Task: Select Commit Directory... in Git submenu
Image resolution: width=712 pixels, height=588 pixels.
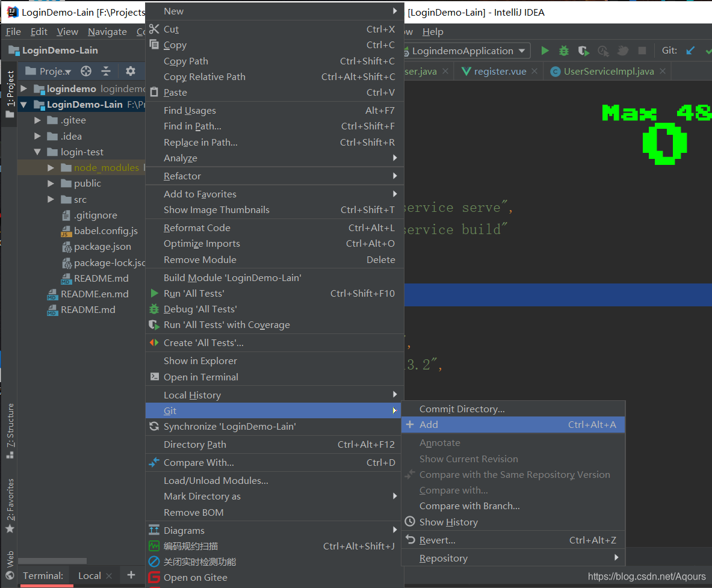Action: pos(513,409)
